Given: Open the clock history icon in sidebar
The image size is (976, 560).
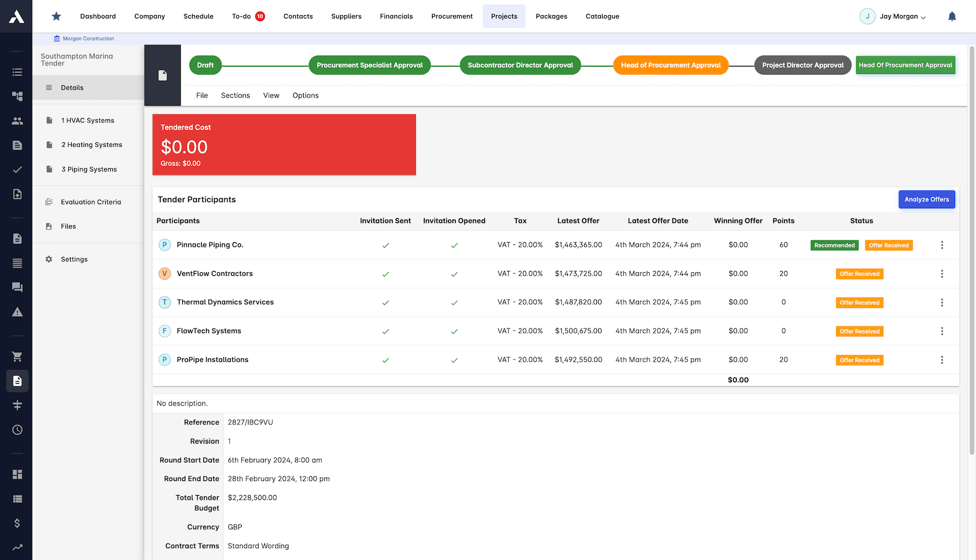Looking at the screenshot, I should click(17, 430).
